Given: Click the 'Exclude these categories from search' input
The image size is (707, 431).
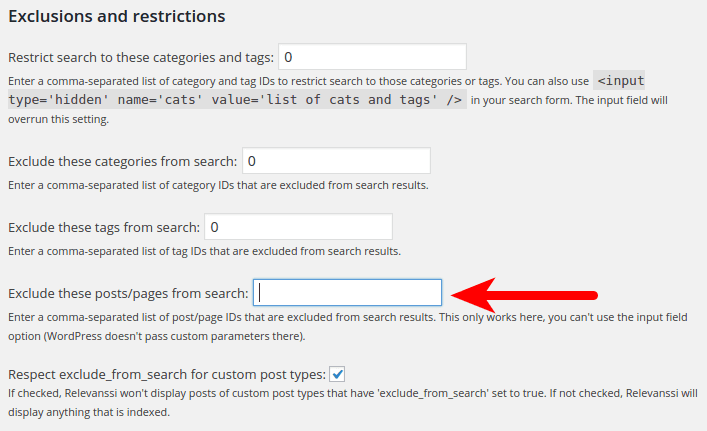Looking at the screenshot, I should coord(336,161).
